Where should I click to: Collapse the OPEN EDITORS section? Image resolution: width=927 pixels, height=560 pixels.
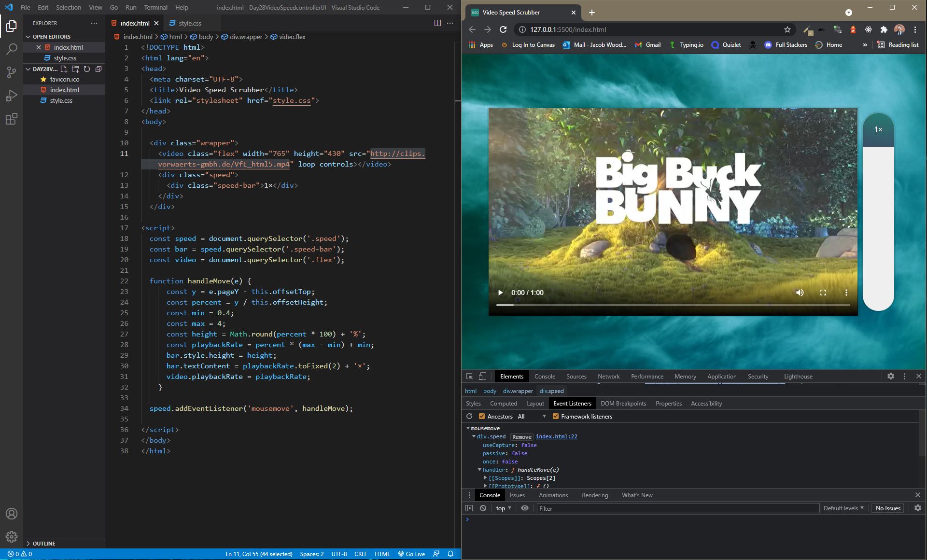[52, 37]
